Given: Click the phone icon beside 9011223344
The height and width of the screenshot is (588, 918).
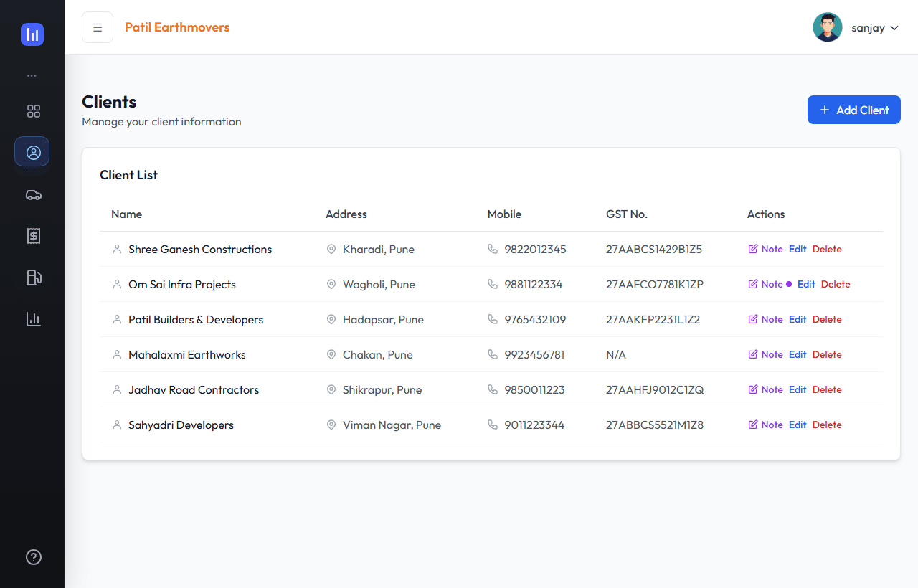Looking at the screenshot, I should tap(493, 425).
